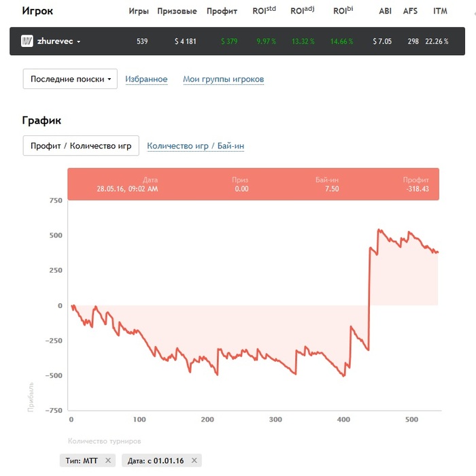
Task: Remove the Тип: МТТ filter tag
Action: pyautogui.click(x=108, y=460)
